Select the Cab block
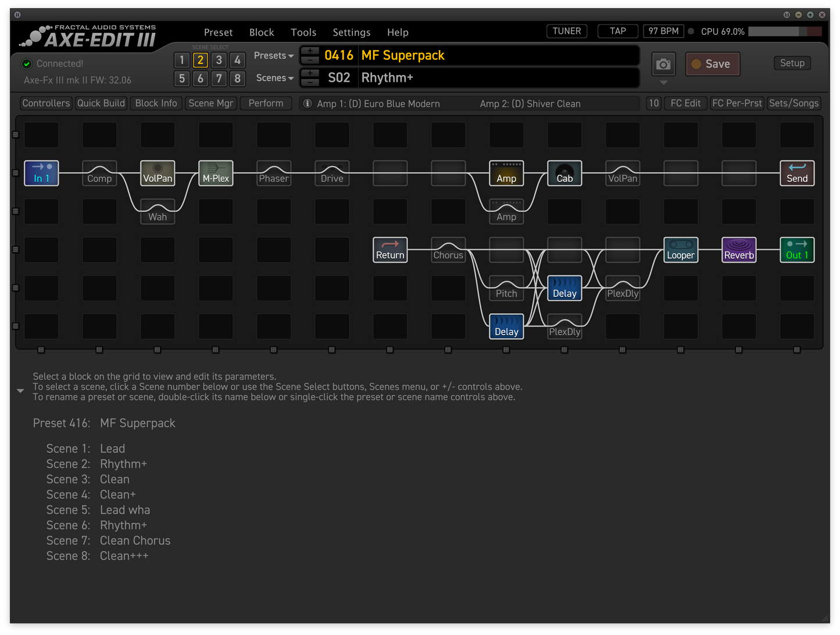Screen dimensions: 840x635 564,173
